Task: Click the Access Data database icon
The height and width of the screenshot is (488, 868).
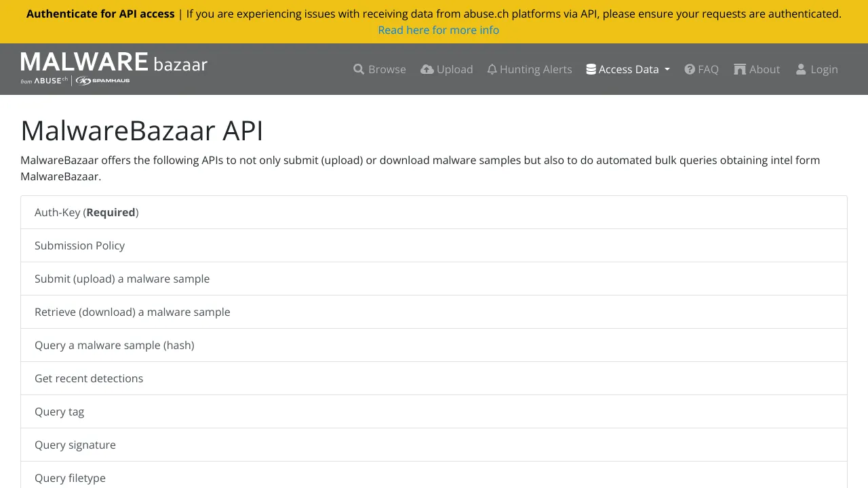Action: 591,69
